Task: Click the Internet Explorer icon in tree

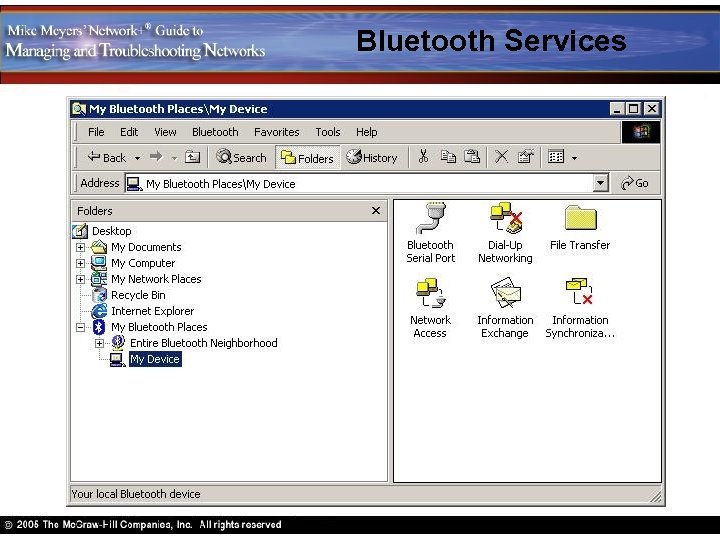Action: coord(99,311)
